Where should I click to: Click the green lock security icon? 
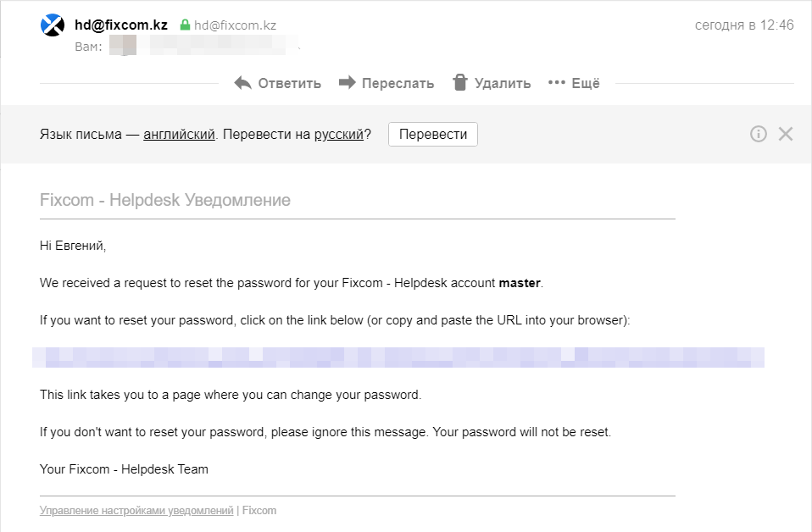pyautogui.click(x=185, y=25)
